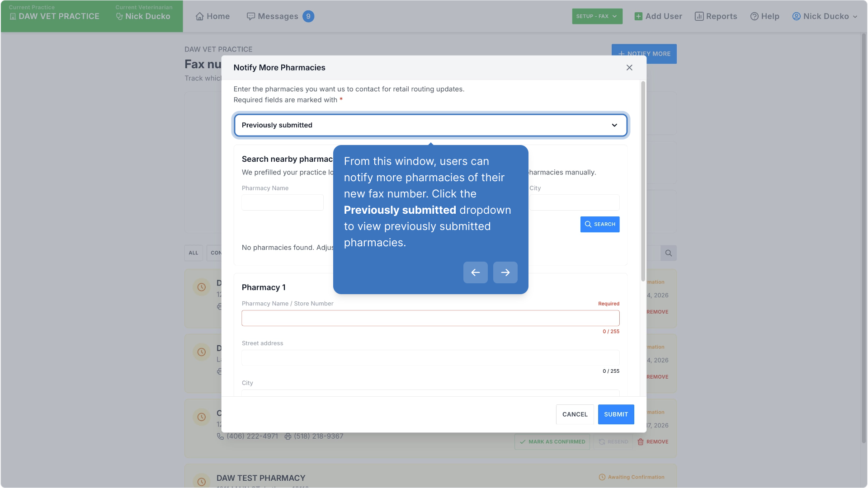The height and width of the screenshot is (488, 868).
Task: Click the City search field
Action: (x=574, y=202)
